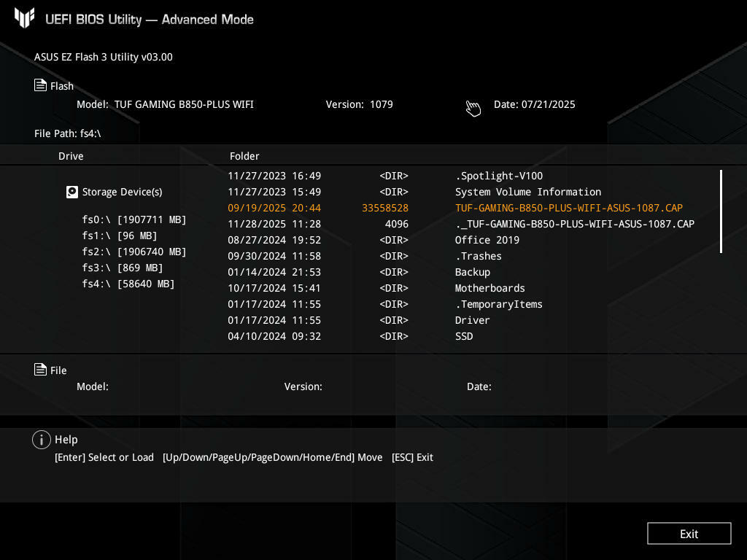Click the file list vertical scrollbar

pos(721,211)
